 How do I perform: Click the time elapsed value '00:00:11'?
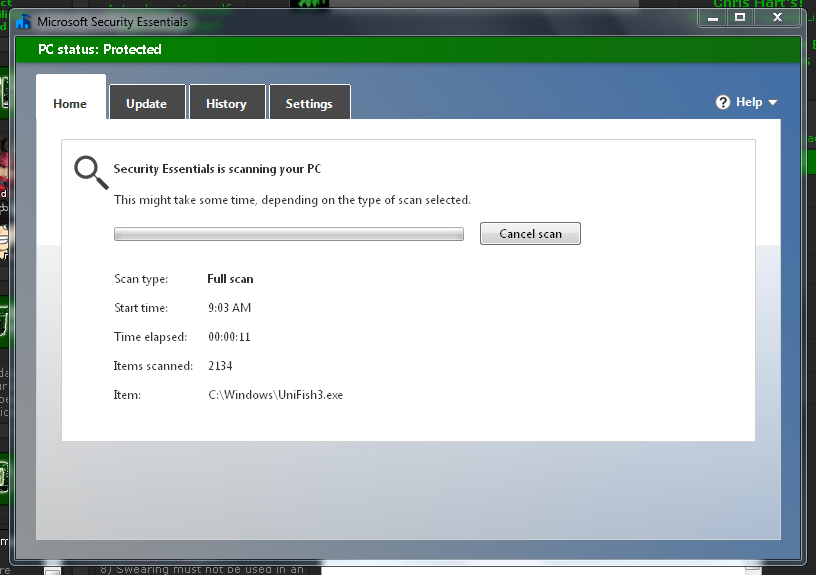[230, 337]
